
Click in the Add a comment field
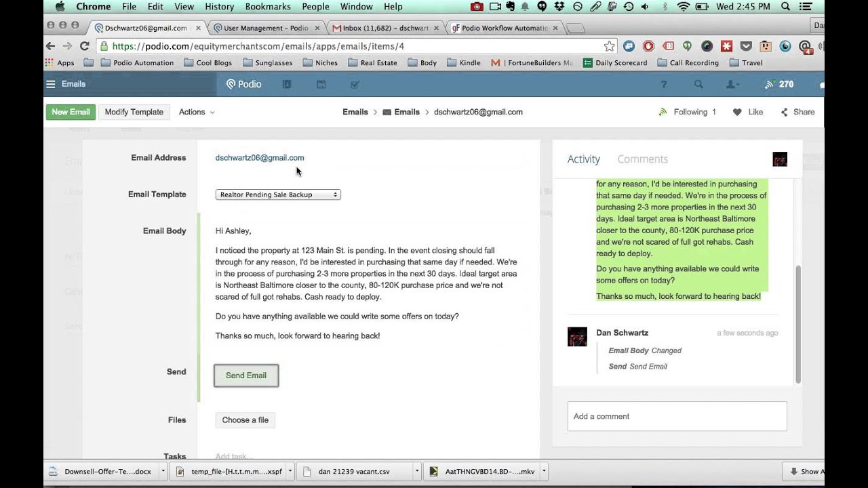tap(677, 416)
